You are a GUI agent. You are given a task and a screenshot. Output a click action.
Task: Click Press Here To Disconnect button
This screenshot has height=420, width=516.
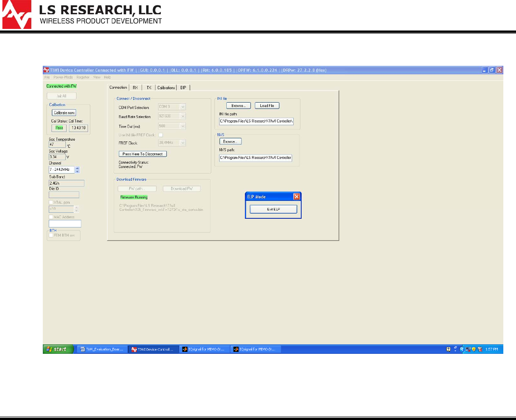143,154
